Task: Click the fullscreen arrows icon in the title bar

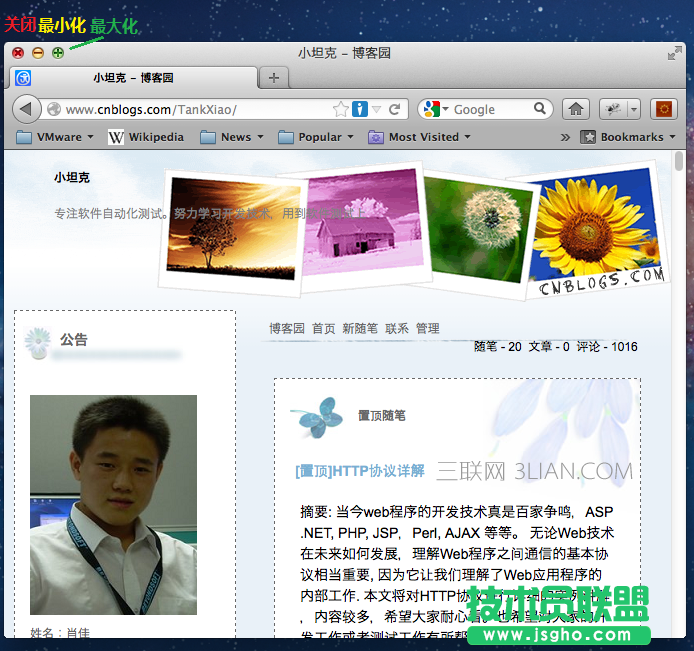Action: pyautogui.click(x=675, y=54)
